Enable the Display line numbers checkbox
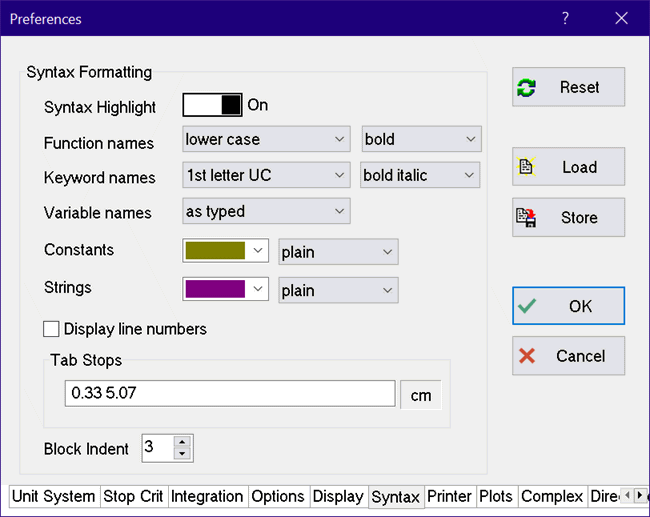Viewport: 650px width, 517px height. 52,329
